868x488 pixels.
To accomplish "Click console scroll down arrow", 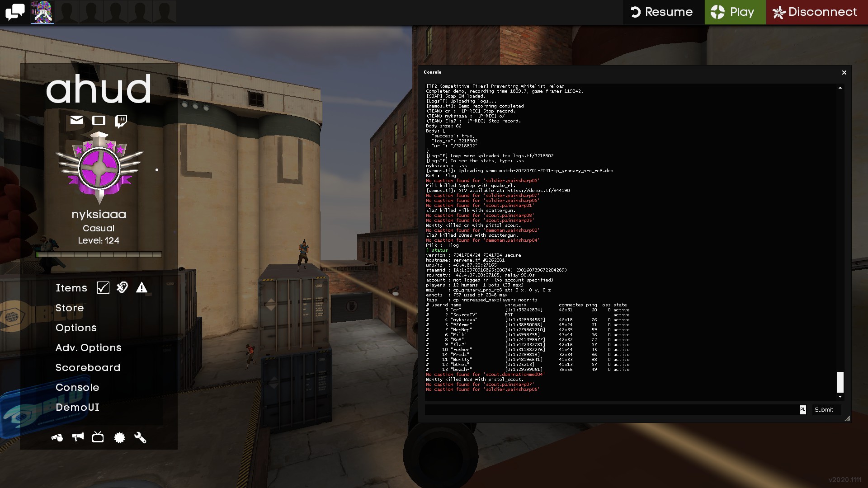I will [840, 397].
